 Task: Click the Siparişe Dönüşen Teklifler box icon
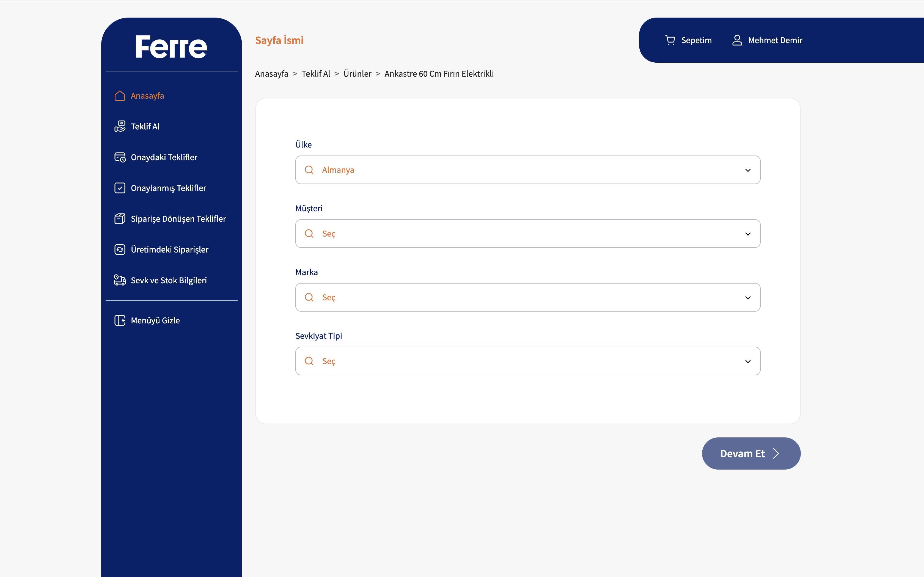coord(120,219)
